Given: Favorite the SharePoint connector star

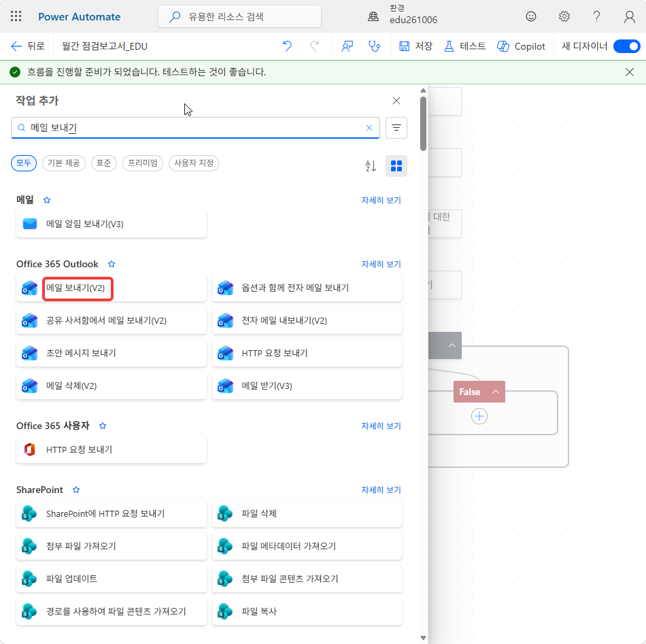Looking at the screenshot, I should tap(75, 490).
